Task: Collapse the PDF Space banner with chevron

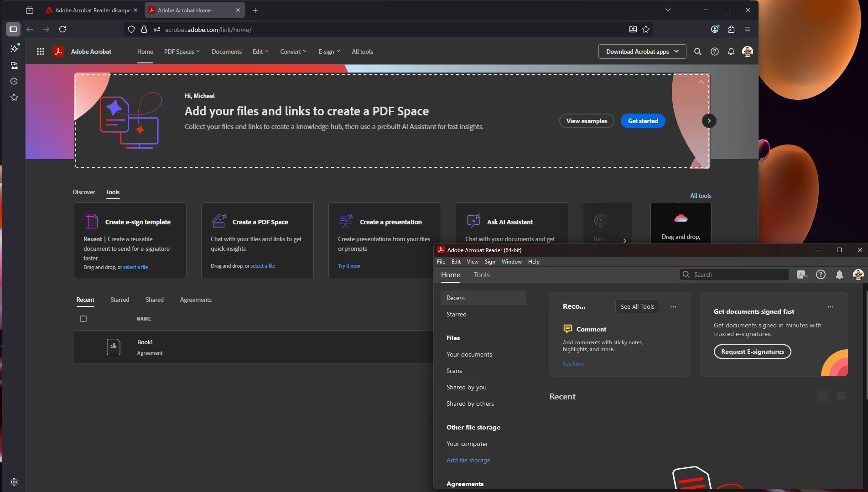Action: (x=701, y=82)
